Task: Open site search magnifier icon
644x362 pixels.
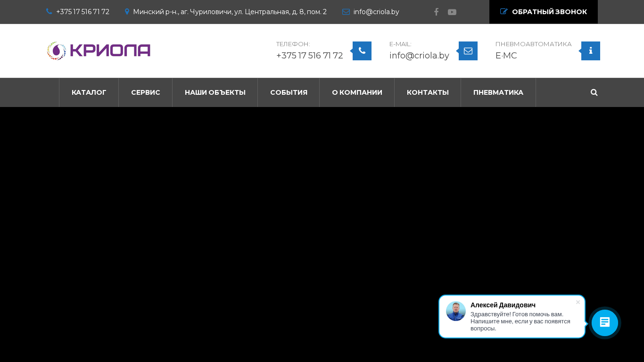Action: (x=594, y=92)
